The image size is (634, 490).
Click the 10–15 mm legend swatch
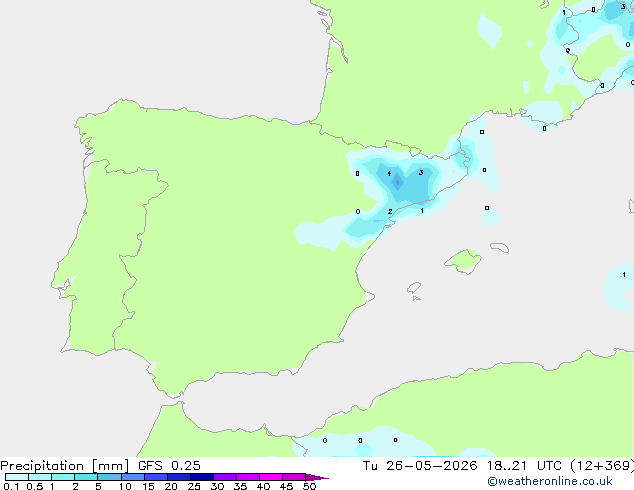[132, 477]
